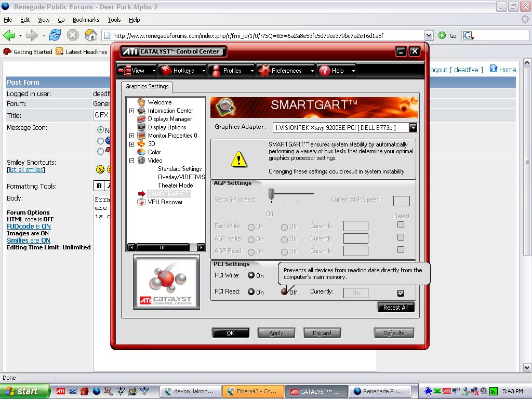Screen dimensions: 532x399
Task: Open the Graphics Adapter dropdown
Action: click(x=413, y=128)
